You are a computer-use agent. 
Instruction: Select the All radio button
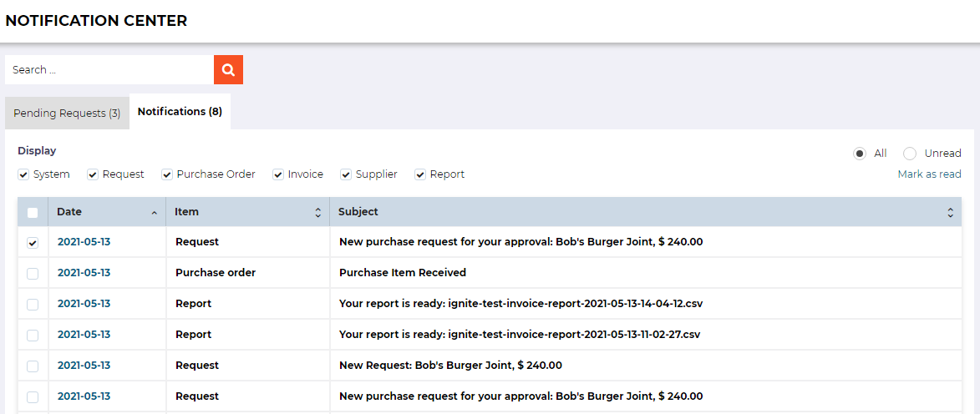tap(860, 154)
